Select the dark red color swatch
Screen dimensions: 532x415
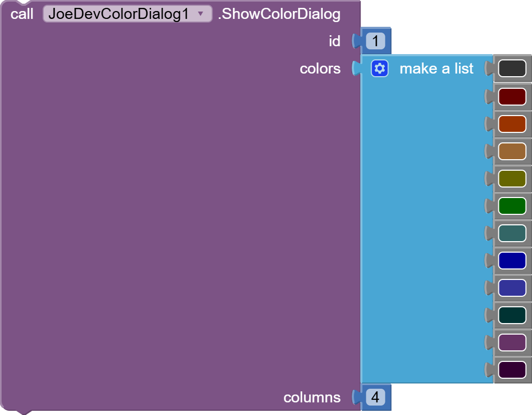(512, 96)
